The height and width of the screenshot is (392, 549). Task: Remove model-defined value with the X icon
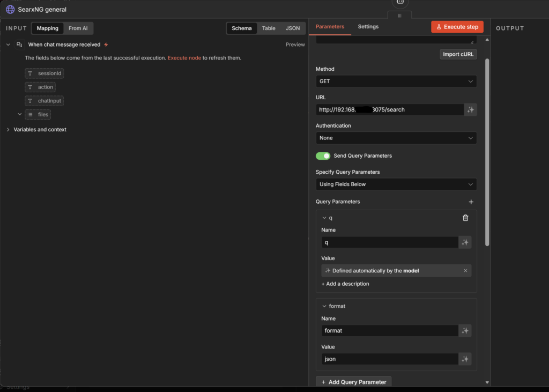click(465, 271)
